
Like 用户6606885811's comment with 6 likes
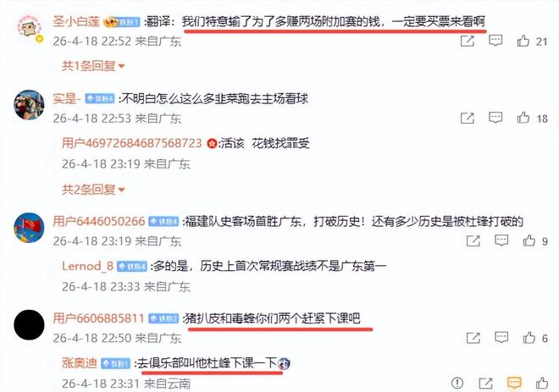coord(529,338)
